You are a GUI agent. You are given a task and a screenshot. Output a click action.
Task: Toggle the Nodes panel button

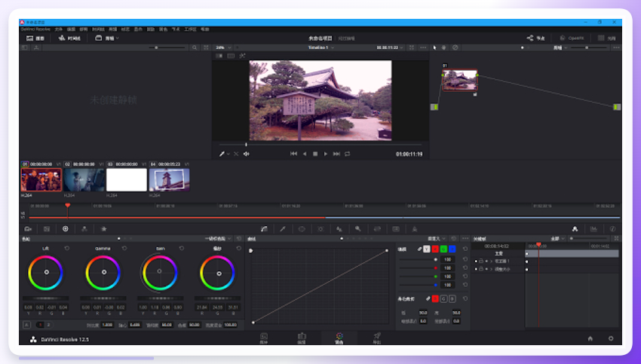click(x=536, y=38)
